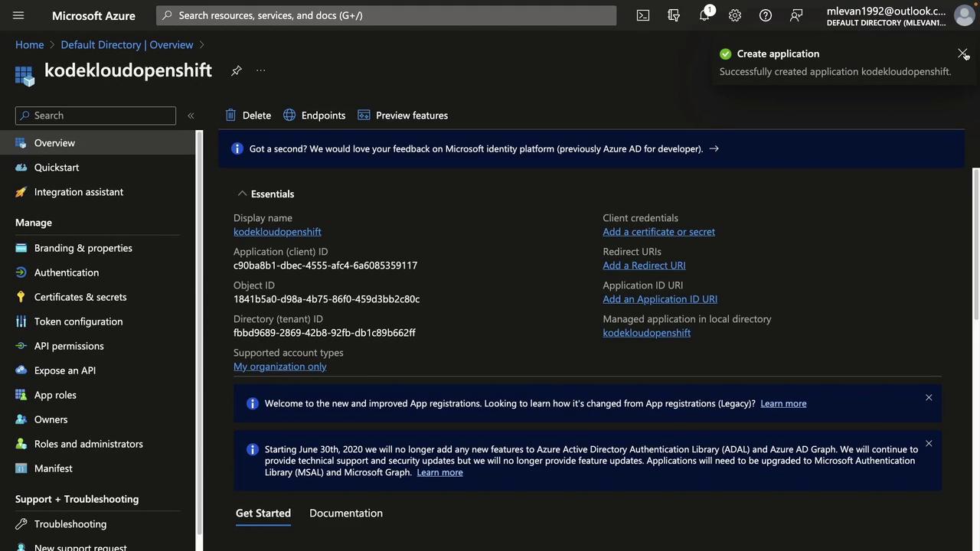
Task: Click the help question mark icon
Action: (x=766, y=15)
